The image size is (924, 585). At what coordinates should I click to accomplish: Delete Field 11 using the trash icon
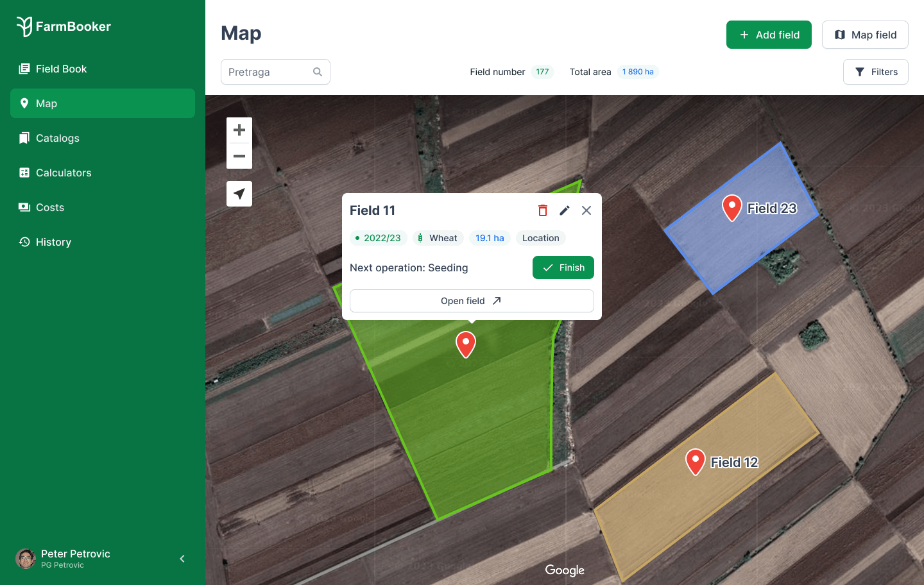542,210
